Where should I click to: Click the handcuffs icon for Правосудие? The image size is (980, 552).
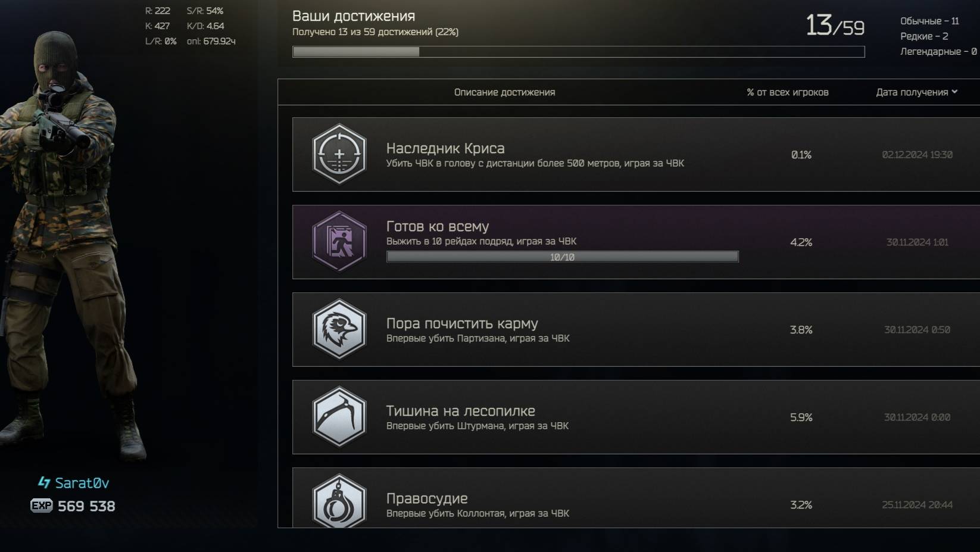(x=339, y=501)
